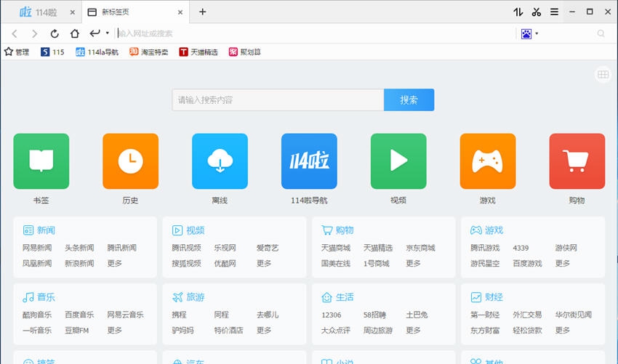Open the hamburger main menu
The height and width of the screenshot is (364, 618).
(555, 12)
